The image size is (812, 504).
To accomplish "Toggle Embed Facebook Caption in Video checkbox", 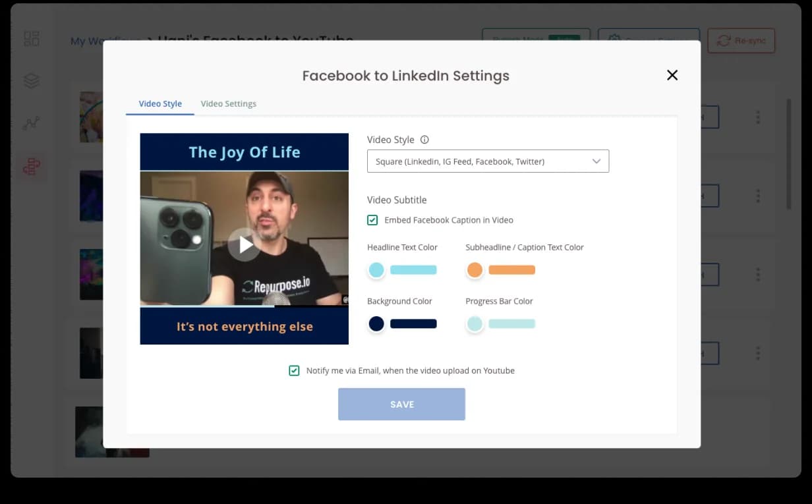I will 372,220.
